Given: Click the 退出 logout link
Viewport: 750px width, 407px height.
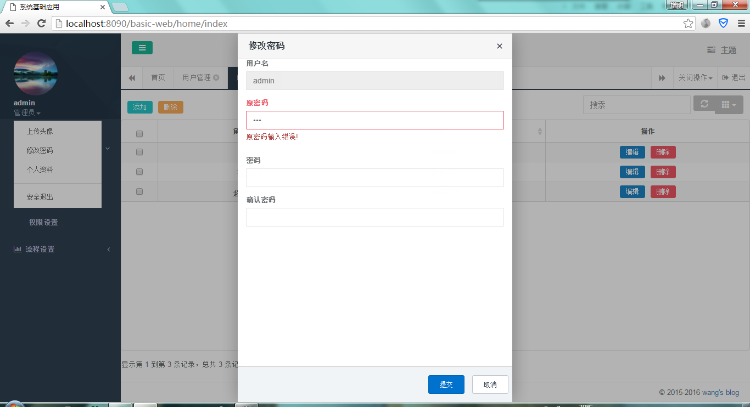Looking at the screenshot, I should pyautogui.click(x=733, y=77).
